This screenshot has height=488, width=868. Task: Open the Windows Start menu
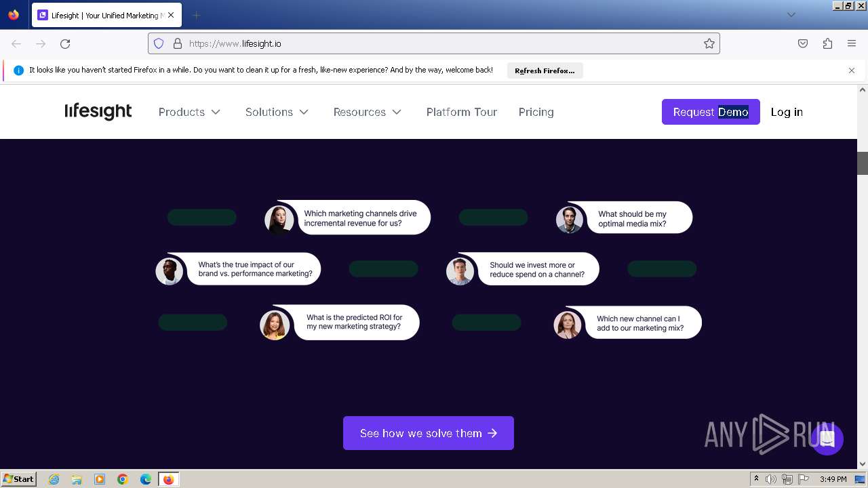pyautogui.click(x=18, y=479)
